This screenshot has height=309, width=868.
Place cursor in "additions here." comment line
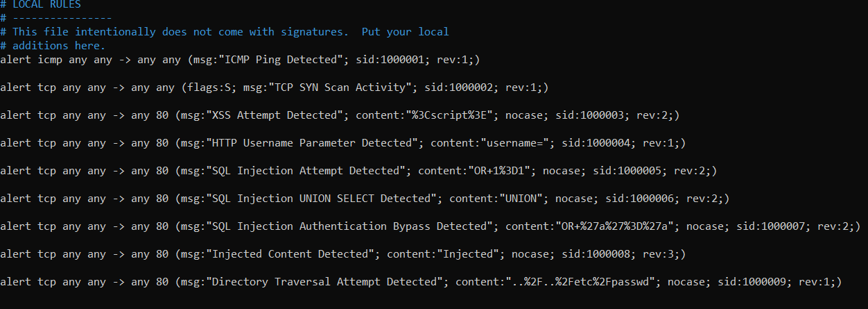(x=53, y=46)
